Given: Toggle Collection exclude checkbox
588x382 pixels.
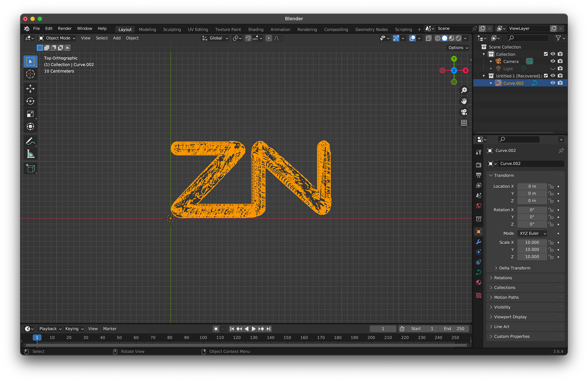Looking at the screenshot, I should click(x=546, y=54).
